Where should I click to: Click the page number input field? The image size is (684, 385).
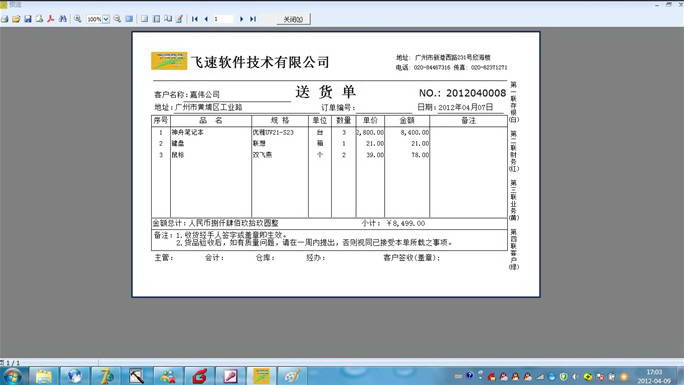tap(223, 19)
